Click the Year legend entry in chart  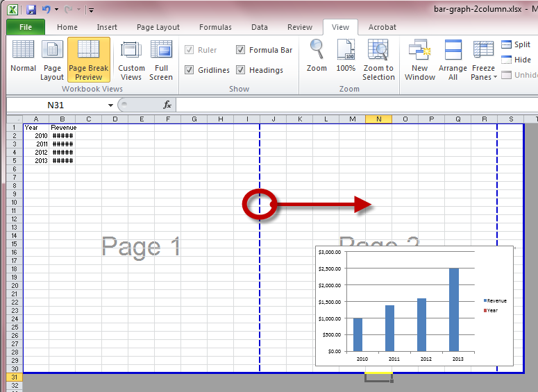pyautogui.click(x=491, y=310)
